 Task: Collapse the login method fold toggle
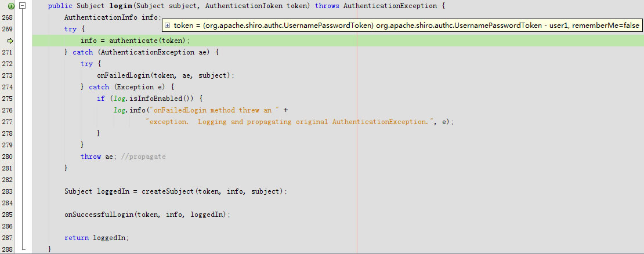coord(23,6)
